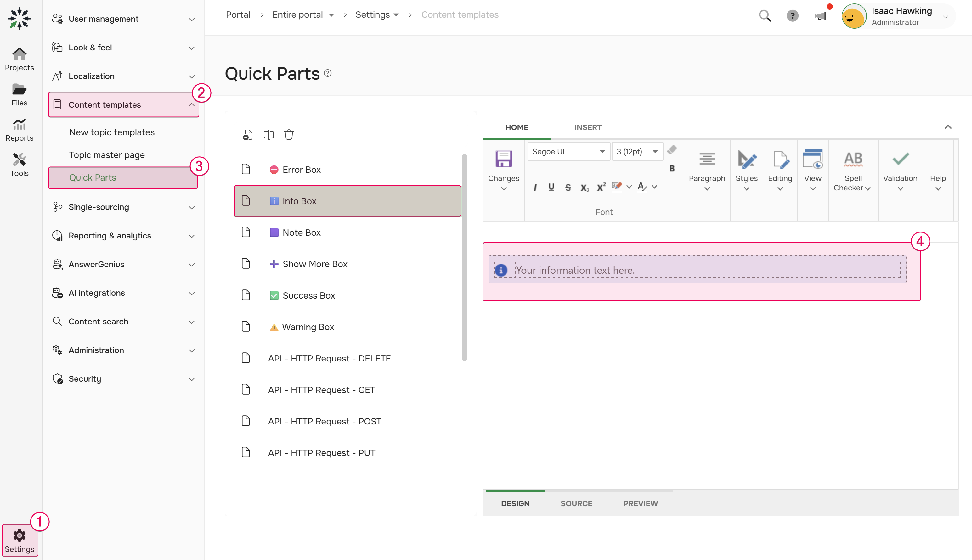
Task: Expand the Single-sourcing menu section
Action: pos(123,207)
